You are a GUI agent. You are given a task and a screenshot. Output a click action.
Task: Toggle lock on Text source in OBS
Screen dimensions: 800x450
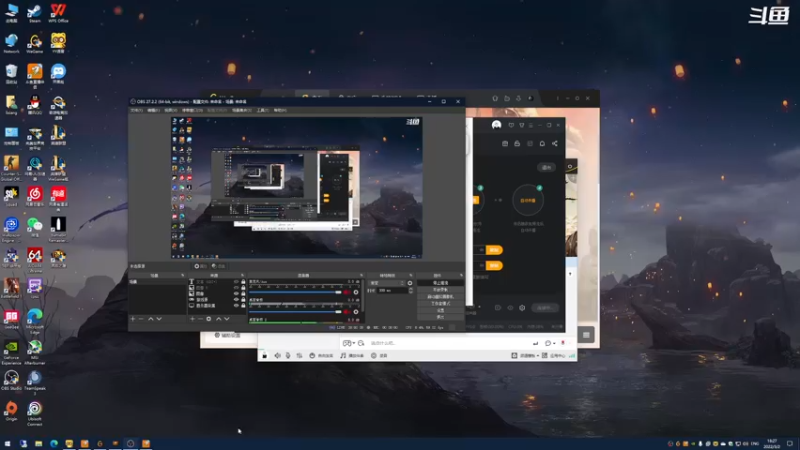click(243, 282)
